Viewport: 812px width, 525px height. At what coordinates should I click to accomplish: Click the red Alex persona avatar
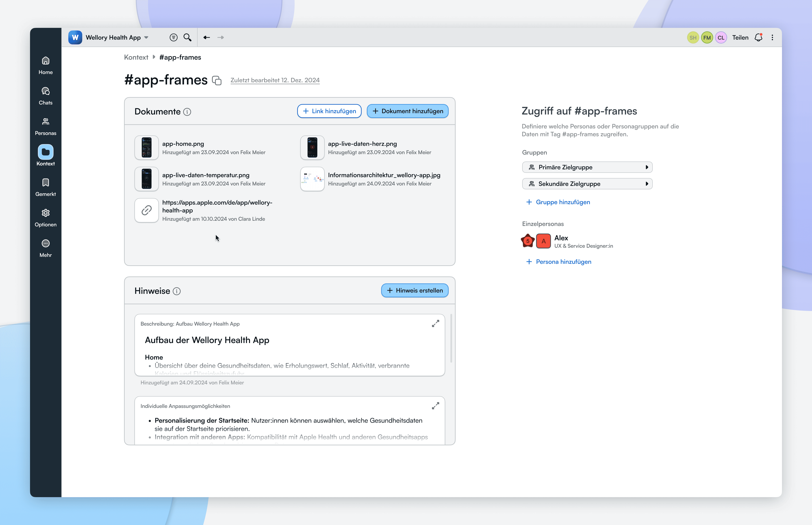pyautogui.click(x=543, y=241)
